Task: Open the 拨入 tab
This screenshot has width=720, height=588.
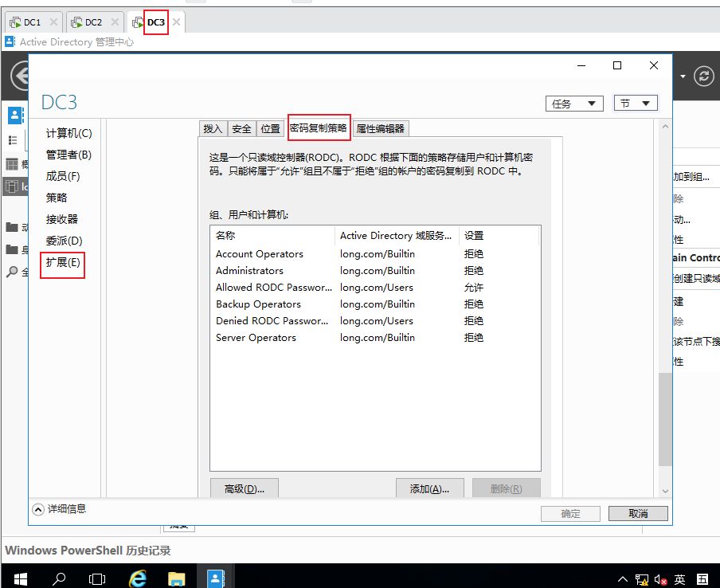Action: [213, 128]
